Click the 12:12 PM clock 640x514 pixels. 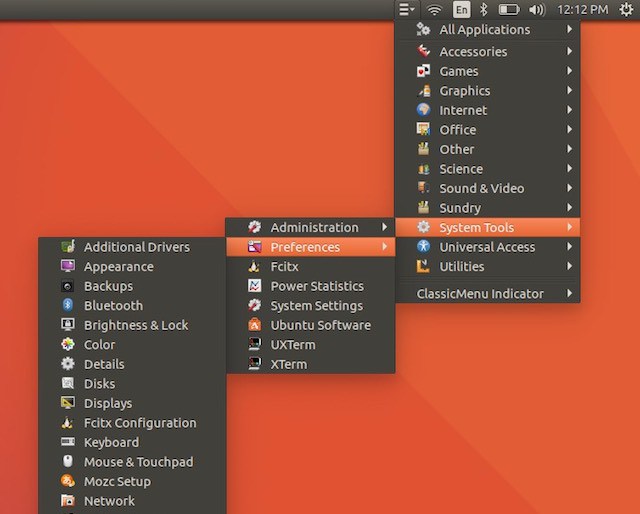click(x=582, y=9)
